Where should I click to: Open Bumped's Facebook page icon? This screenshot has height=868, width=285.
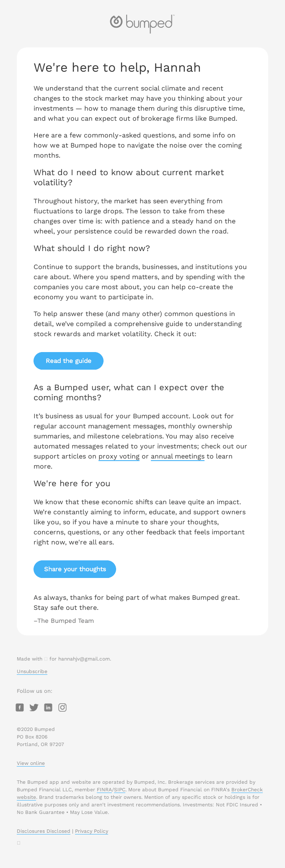tap(20, 707)
